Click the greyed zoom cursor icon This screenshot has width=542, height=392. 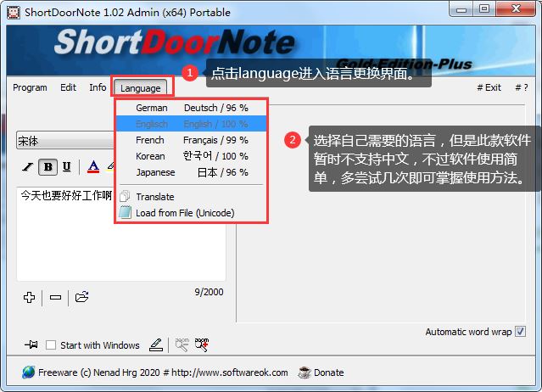coord(182,344)
